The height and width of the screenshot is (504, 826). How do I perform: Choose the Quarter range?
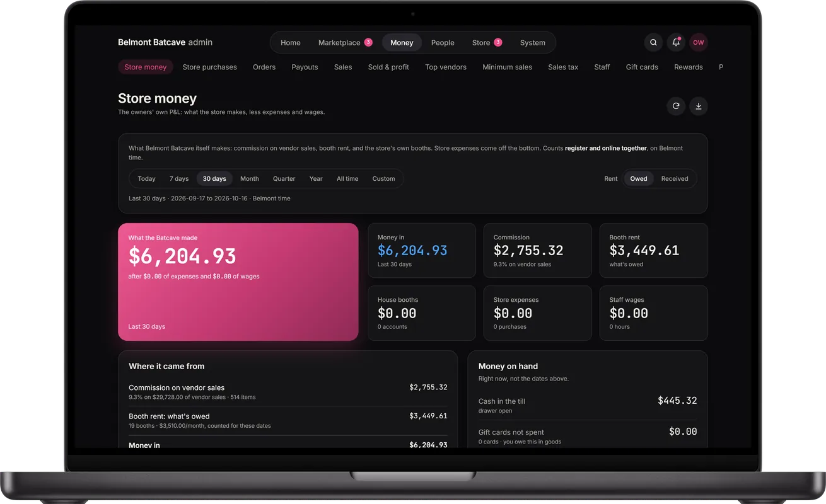(x=284, y=178)
